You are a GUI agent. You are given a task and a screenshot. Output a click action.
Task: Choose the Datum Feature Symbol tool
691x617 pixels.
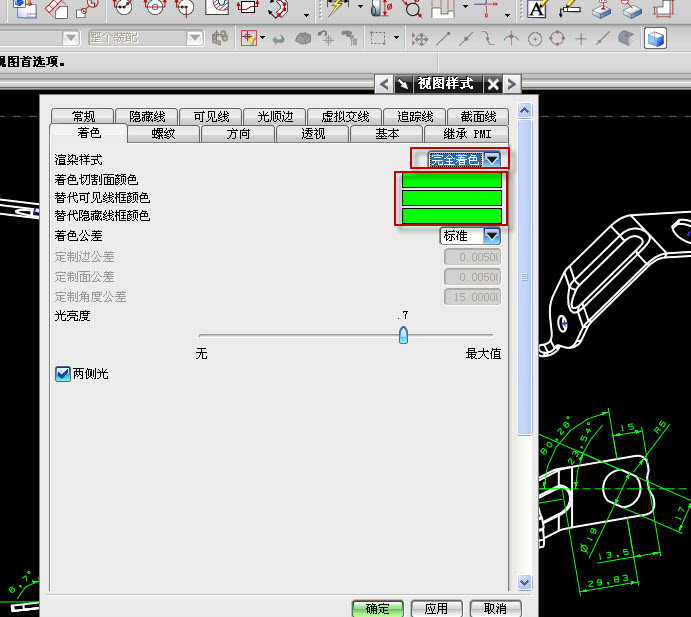click(x=602, y=8)
